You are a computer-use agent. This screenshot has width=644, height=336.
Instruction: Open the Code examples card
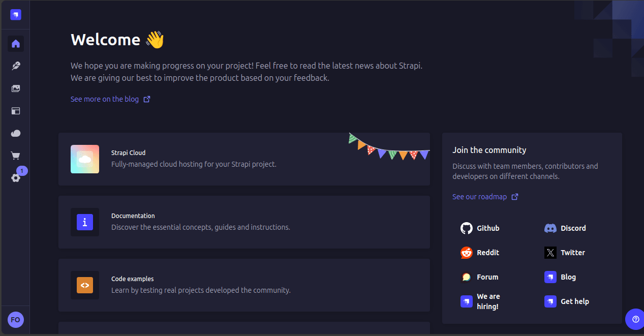pyautogui.click(x=244, y=285)
